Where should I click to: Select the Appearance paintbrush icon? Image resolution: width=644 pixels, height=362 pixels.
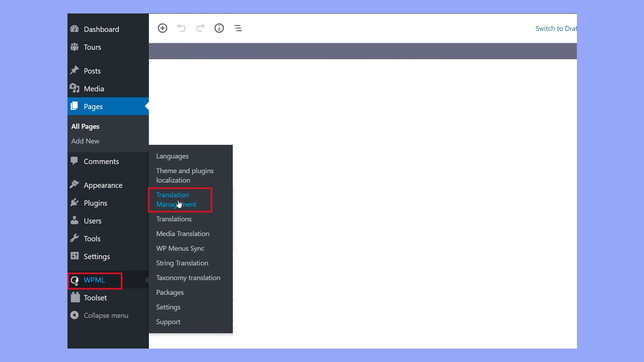(x=74, y=185)
